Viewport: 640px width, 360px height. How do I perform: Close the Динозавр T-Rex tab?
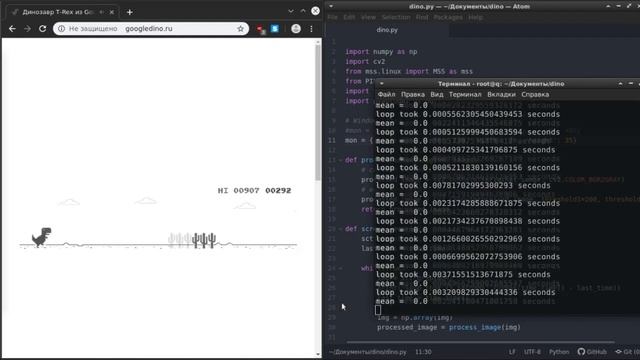point(111,12)
